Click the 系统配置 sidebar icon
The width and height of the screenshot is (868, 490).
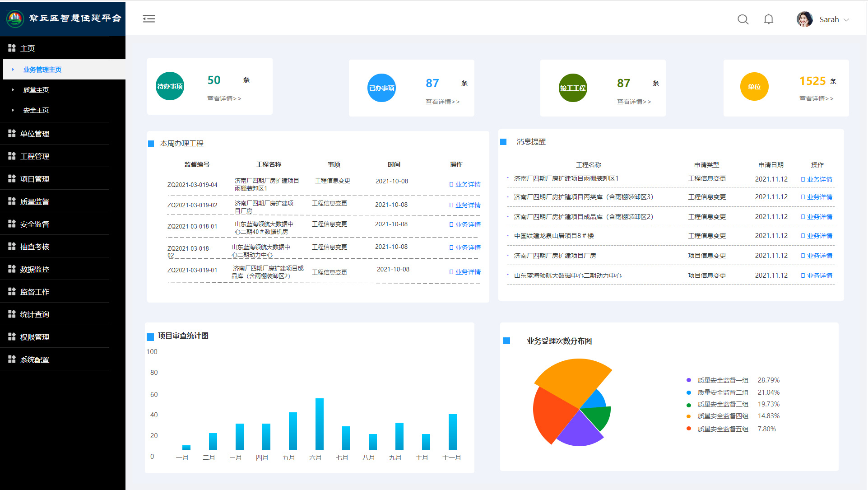tap(12, 359)
